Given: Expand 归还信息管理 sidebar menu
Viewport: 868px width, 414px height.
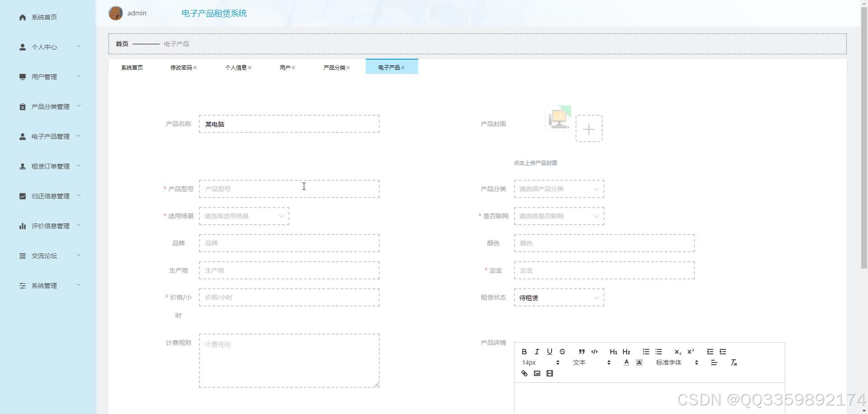Looking at the screenshot, I should (x=48, y=196).
